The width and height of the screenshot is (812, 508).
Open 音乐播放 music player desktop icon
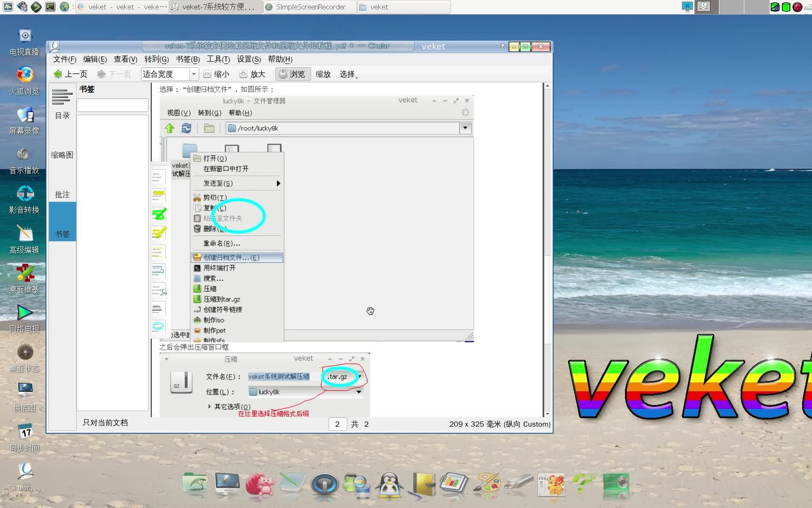tap(24, 160)
